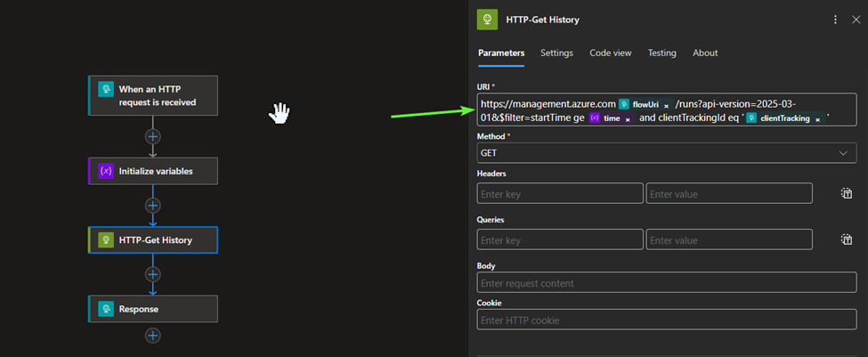
Task: Insert action after HTTP-Get History with plus
Action: (153, 274)
